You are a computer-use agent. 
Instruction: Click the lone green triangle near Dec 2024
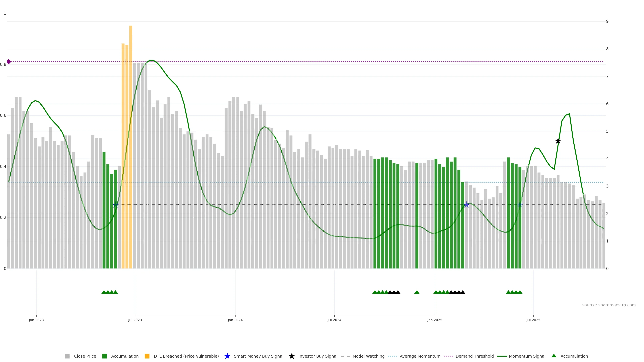click(417, 292)
